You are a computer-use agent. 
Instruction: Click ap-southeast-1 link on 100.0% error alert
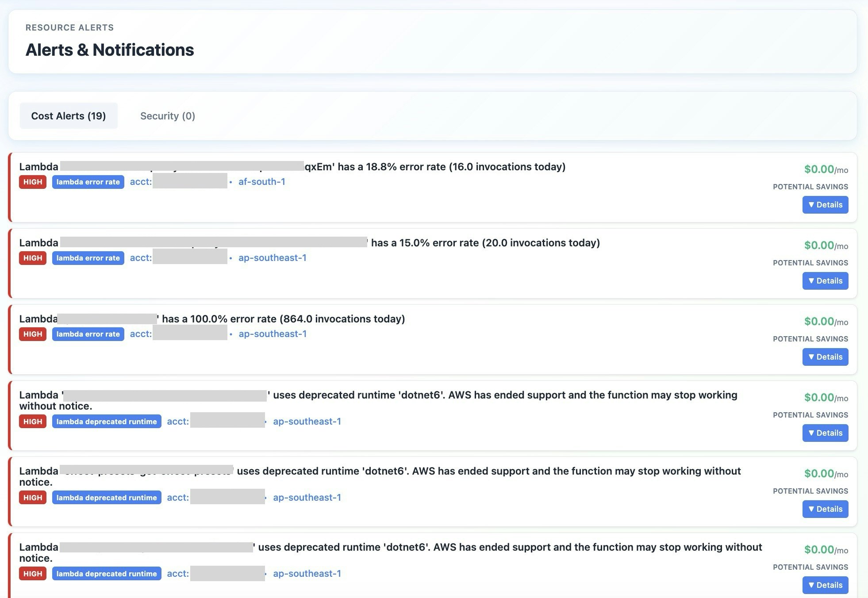[272, 334]
